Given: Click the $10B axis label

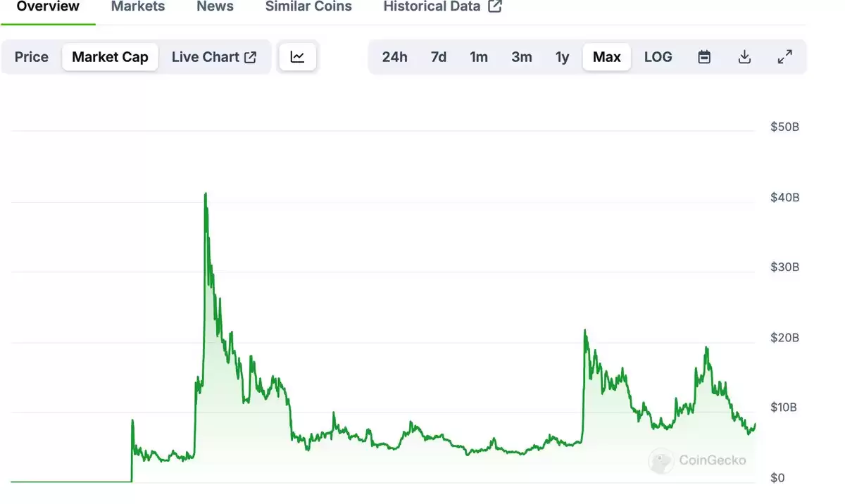Looking at the screenshot, I should point(785,408).
